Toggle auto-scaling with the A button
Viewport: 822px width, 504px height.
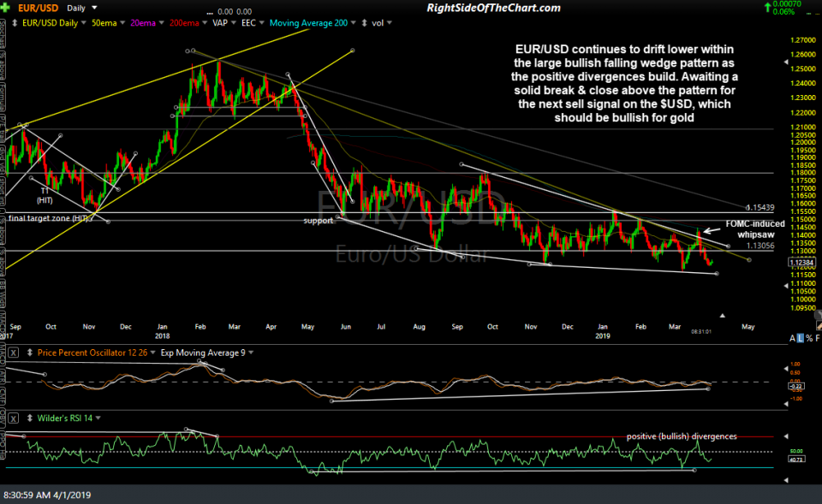(x=792, y=337)
